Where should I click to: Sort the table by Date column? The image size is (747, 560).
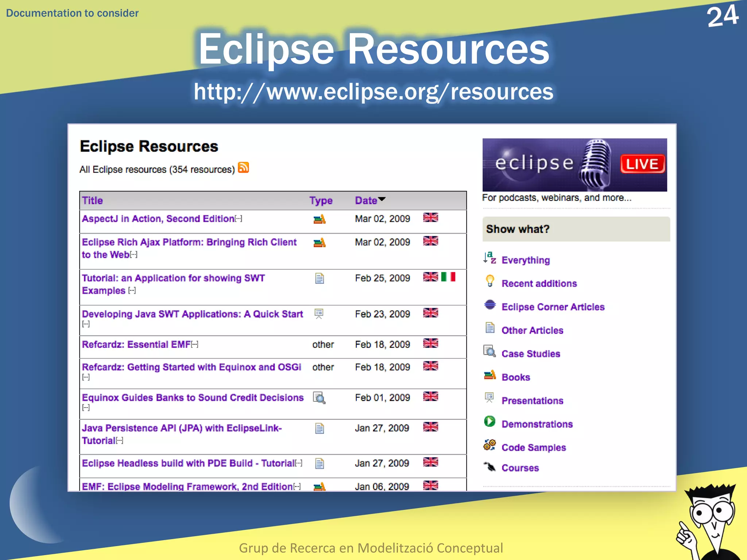[366, 201]
